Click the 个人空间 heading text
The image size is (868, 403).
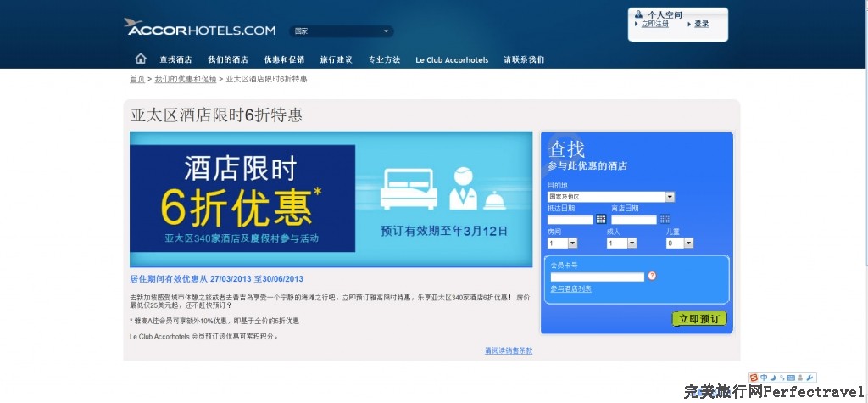[665, 14]
